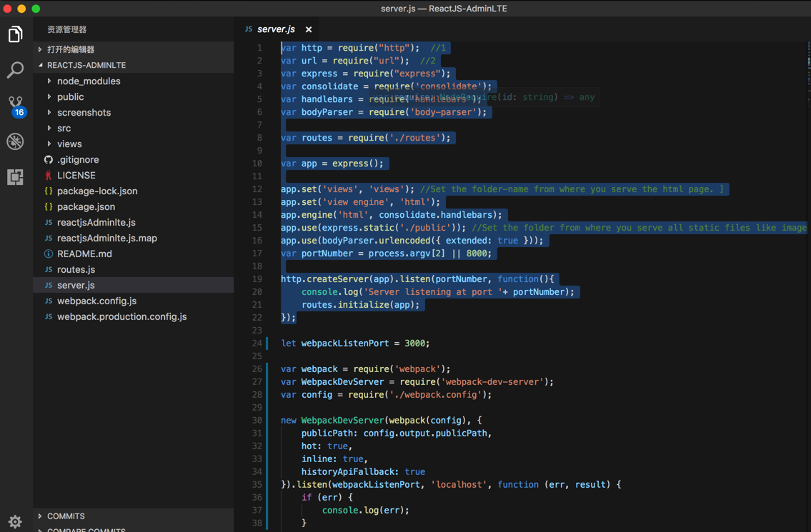This screenshot has width=811, height=532.
Task: Open package.json from the file tree
Action: (x=86, y=207)
